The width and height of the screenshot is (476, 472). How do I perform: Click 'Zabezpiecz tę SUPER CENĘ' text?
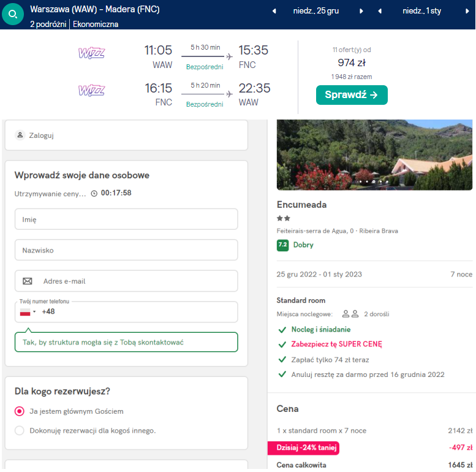(x=336, y=344)
